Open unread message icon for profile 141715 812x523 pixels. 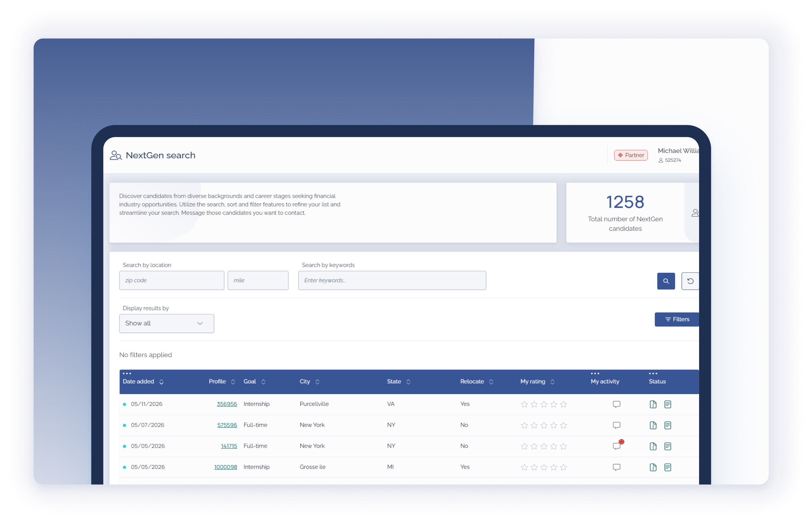pyautogui.click(x=617, y=445)
